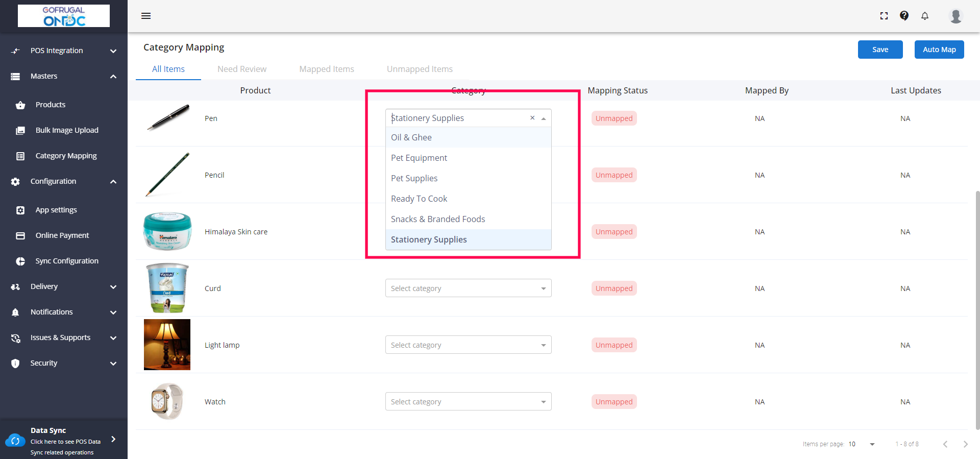The image size is (980, 459).
Task: Switch to Need Review tab
Action: [242, 69]
